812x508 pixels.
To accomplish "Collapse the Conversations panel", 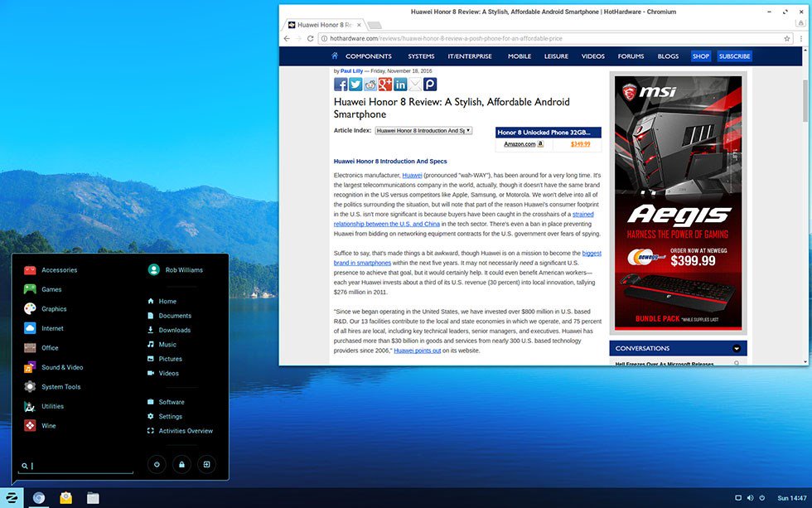I will point(737,349).
